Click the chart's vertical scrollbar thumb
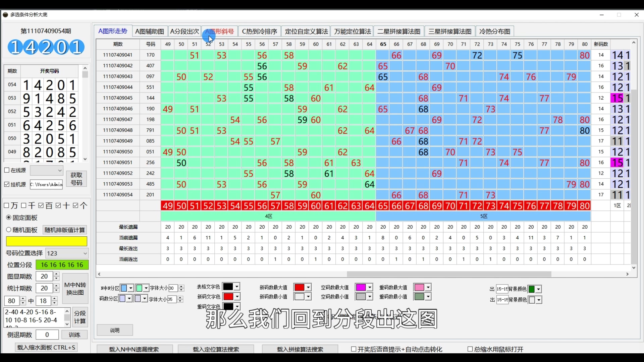644x362 pixels. click(x=634, y=176)
